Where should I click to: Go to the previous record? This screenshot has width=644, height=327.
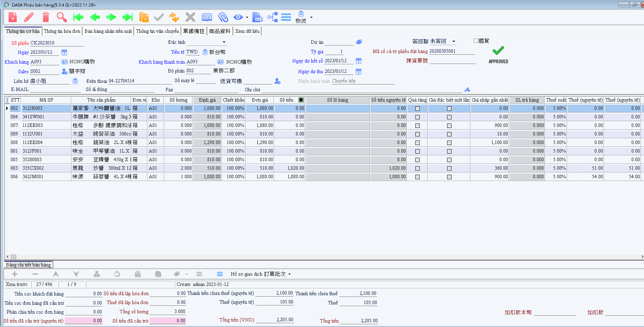click(x=95, y=17)
